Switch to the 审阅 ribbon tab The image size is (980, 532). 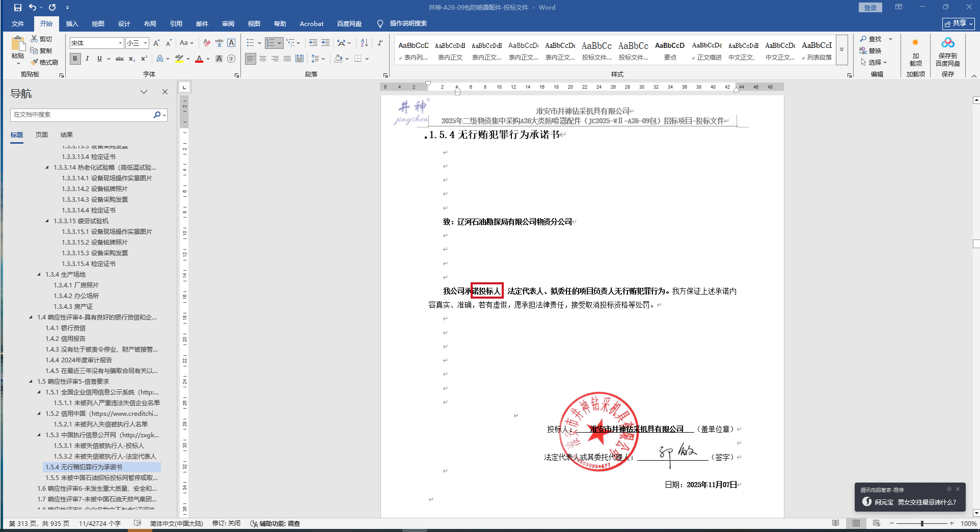(228, 24)
